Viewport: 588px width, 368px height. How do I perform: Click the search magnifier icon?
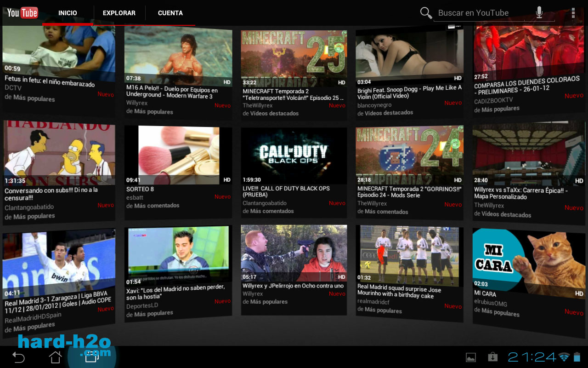pos(426,13)
